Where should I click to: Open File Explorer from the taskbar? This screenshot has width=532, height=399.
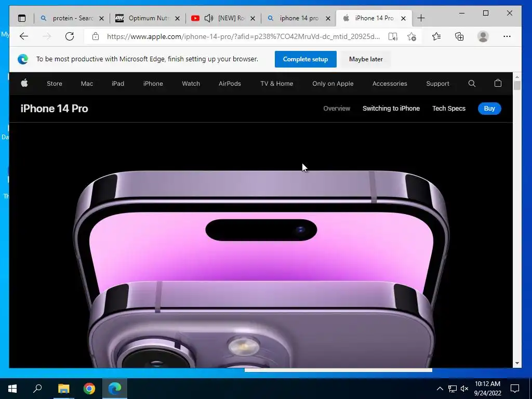(63, 389)
